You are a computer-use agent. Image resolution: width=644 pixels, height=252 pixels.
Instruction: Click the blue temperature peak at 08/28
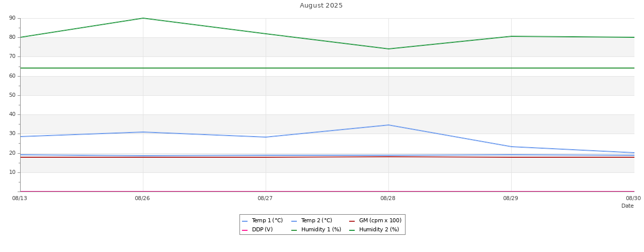[388, 125]
